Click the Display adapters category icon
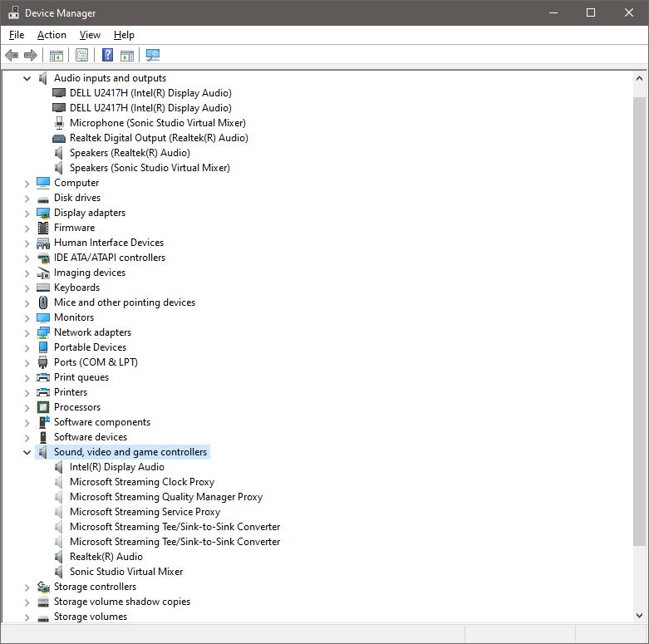Image resolution: width=649 pixels, height=644 pixels. 43,214
